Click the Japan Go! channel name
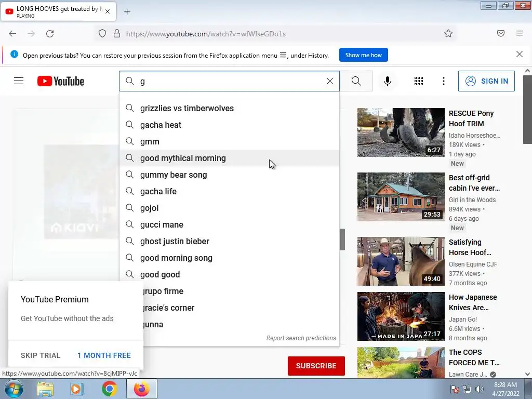532x399 pixels. [x=463, y=320]
